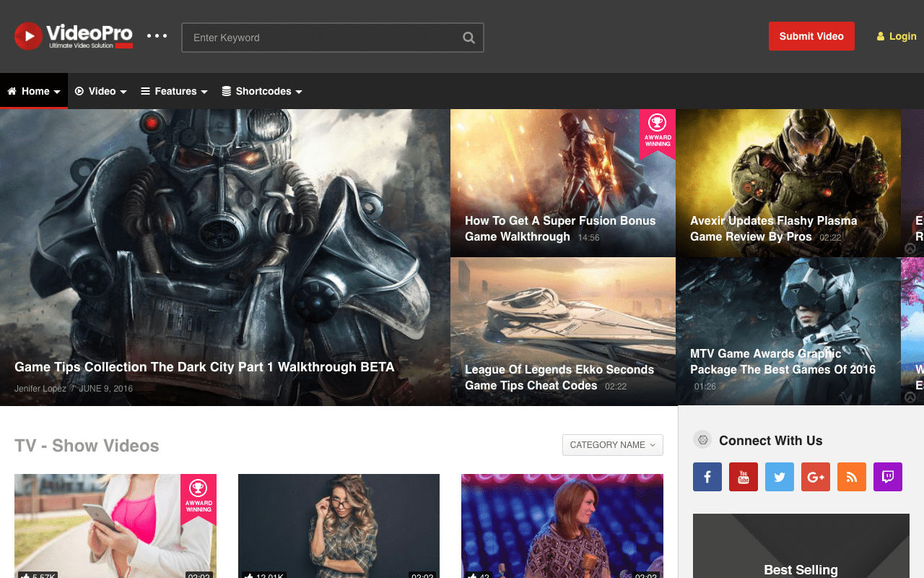Image resolution: width=924 pixels, height=578 pixels.
Task: Click the VideoPro logo
Action: (74, 36)
